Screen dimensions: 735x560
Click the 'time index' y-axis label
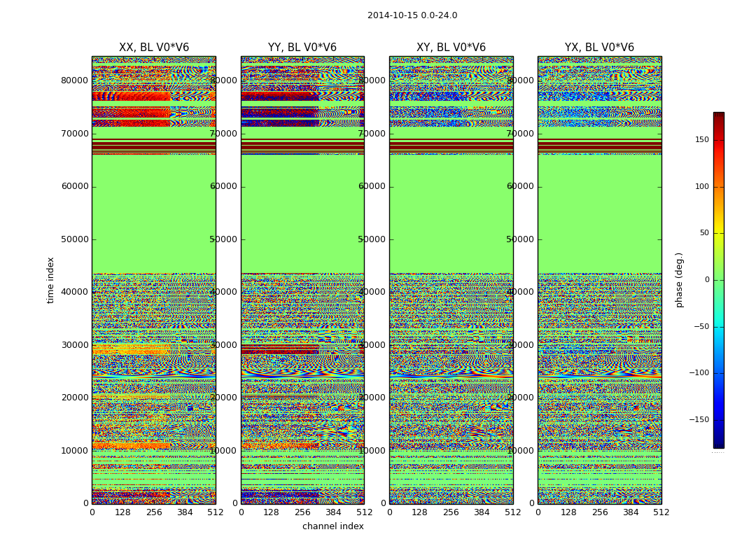(50, 280)
